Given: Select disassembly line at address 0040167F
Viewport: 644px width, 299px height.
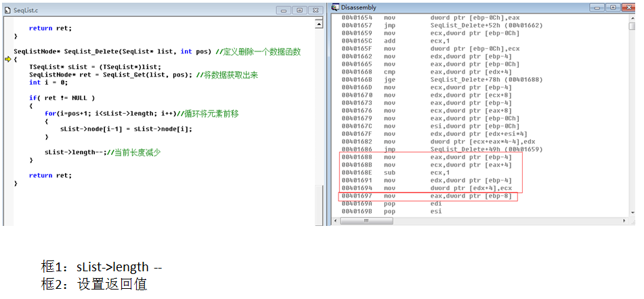Looking at the screenshot, I should (x=435, y=134).
